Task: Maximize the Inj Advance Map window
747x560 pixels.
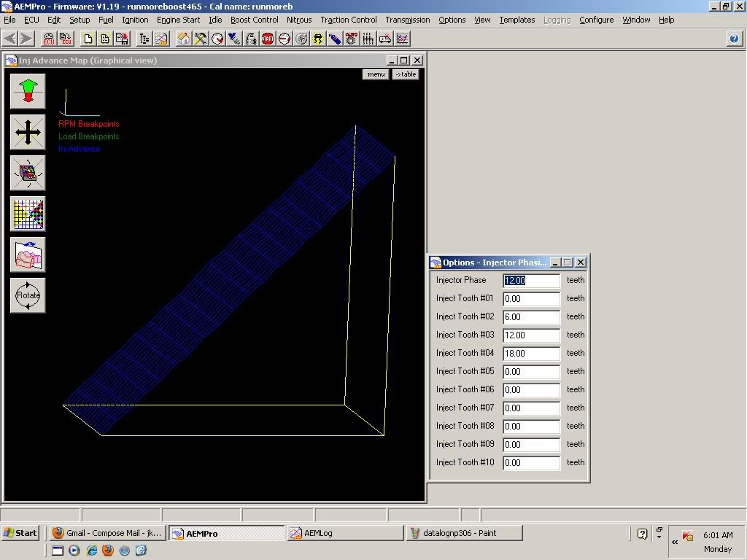Action: click(x=404, y=61)
